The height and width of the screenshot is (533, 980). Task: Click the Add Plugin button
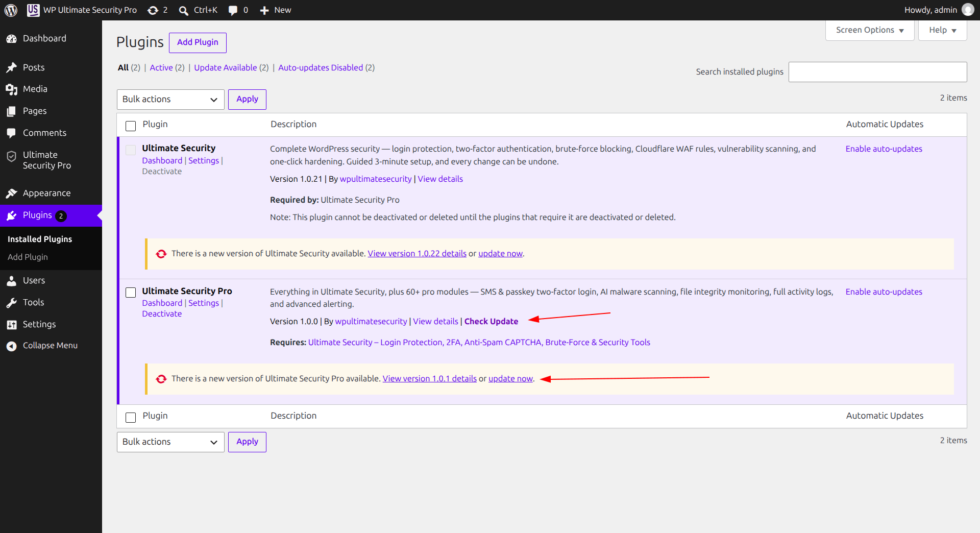click(x=198, y=42)
